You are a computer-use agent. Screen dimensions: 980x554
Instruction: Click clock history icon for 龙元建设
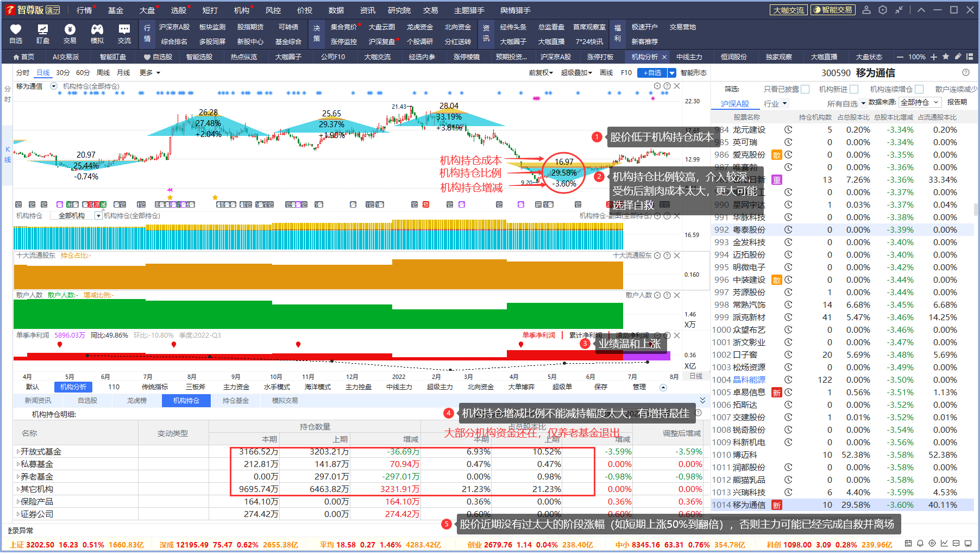pyautogui.click(x=788, y=130)
